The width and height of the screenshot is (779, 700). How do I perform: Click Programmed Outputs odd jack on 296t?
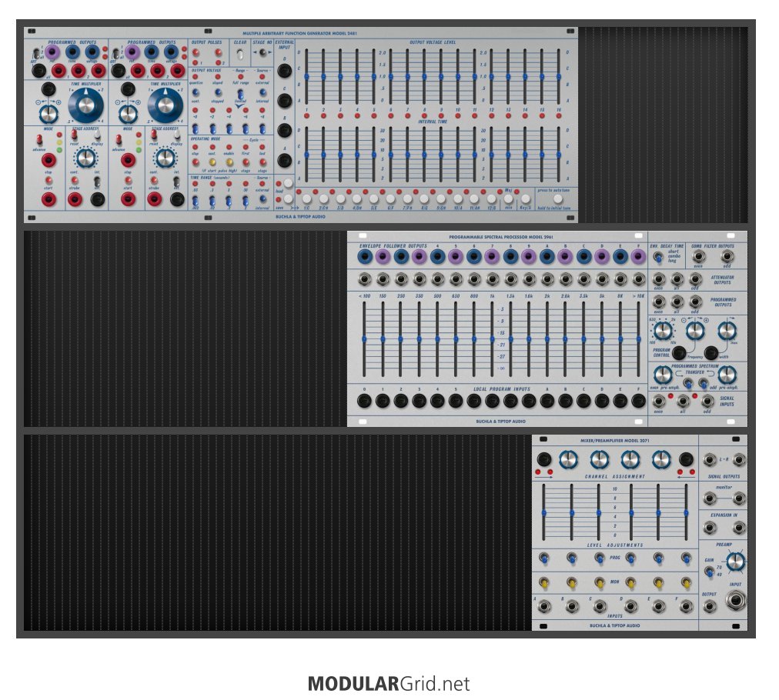click(x=695, y=302)
